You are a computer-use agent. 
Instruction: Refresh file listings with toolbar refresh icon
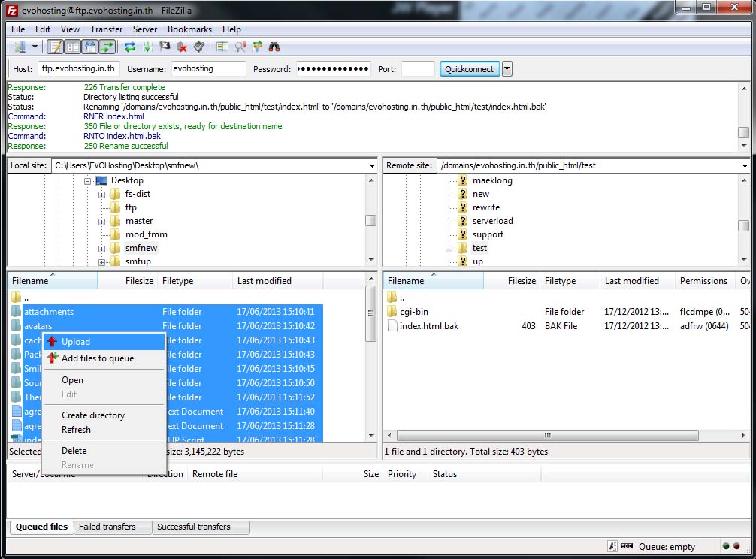click(x=130, y=47)
